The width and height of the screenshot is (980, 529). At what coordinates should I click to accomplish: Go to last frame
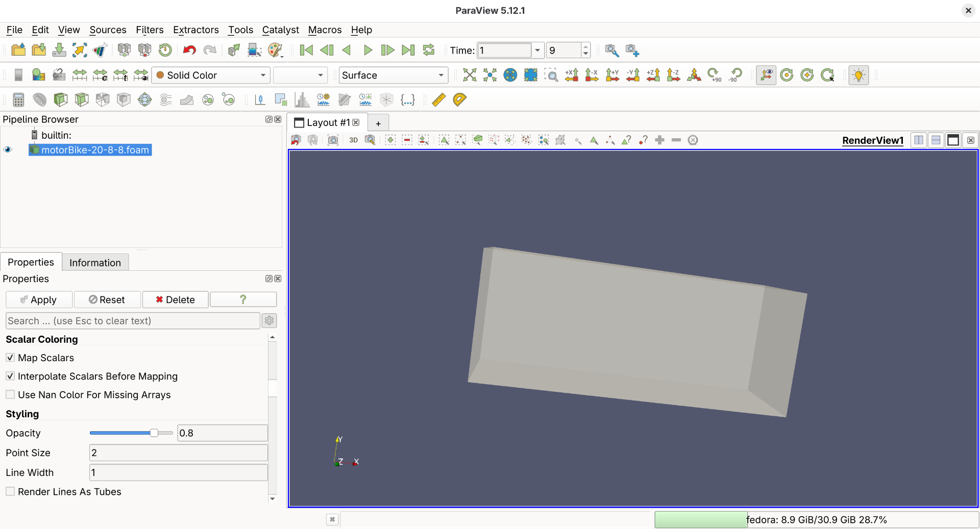[x=408, y=50]
